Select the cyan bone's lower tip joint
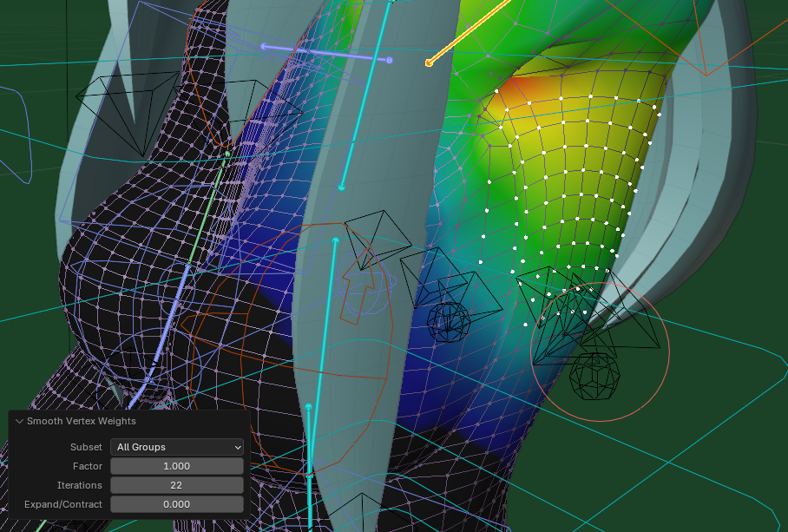 pyautogui.click(x=342, y=187)
